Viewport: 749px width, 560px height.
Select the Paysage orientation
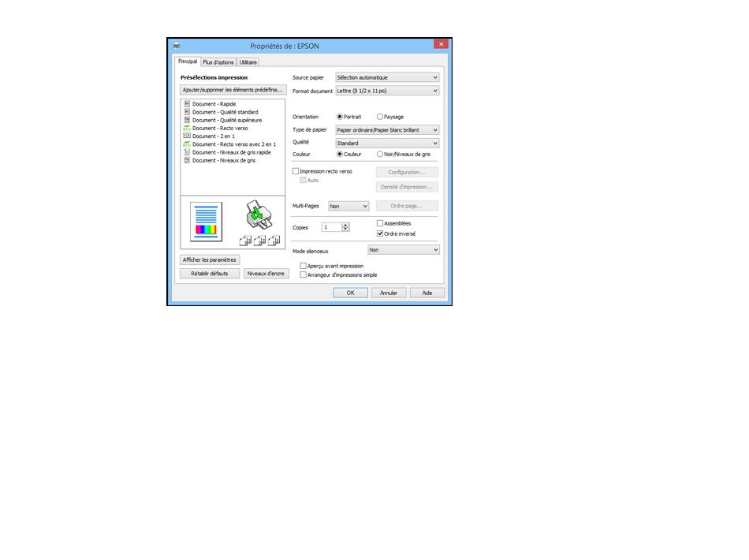380,117
